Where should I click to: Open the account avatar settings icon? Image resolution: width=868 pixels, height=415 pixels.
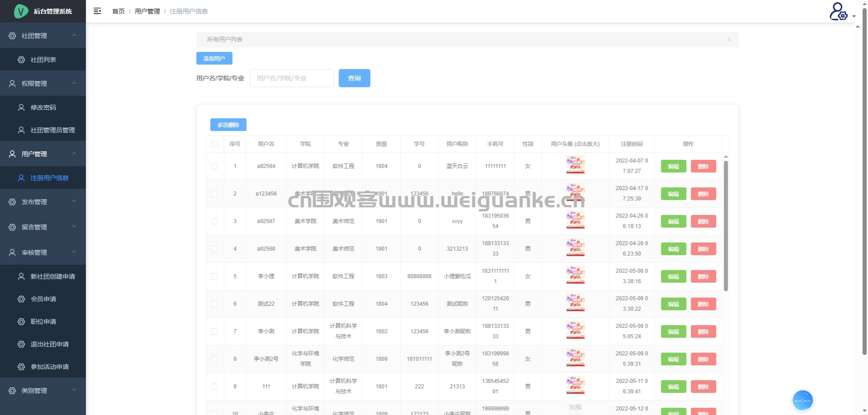[838, 12]
